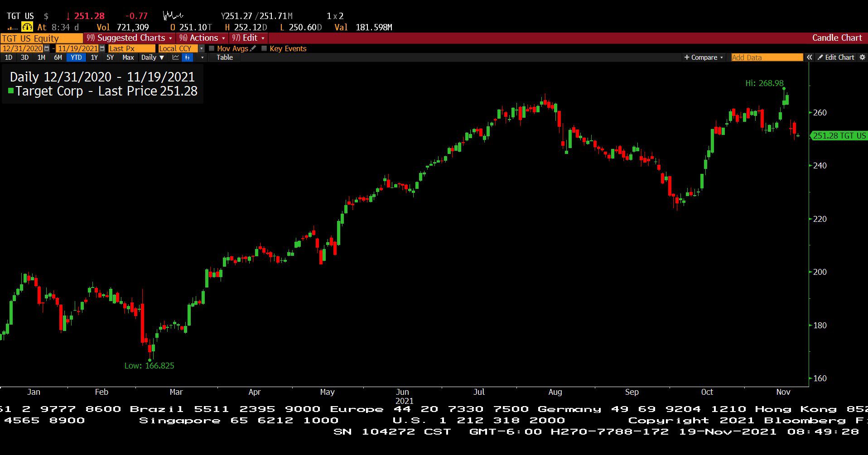Click the Add Data input field
868x455 pixels.
(x=767, y=57)
